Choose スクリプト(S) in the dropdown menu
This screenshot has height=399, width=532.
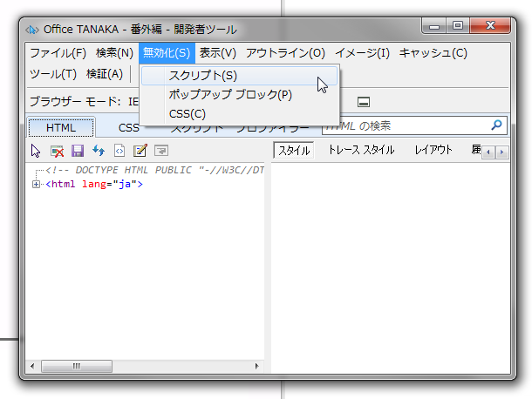pyautogui.click(x=239, y=76)
